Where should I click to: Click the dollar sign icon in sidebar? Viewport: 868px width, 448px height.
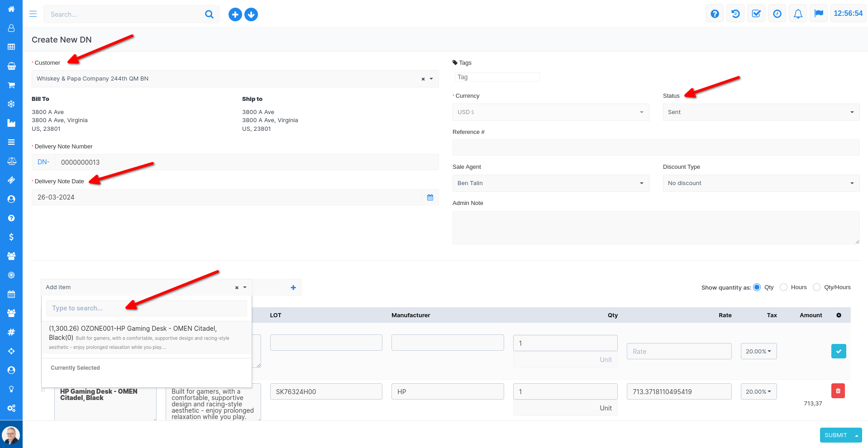pyautogui.click(x=11, y=237)
